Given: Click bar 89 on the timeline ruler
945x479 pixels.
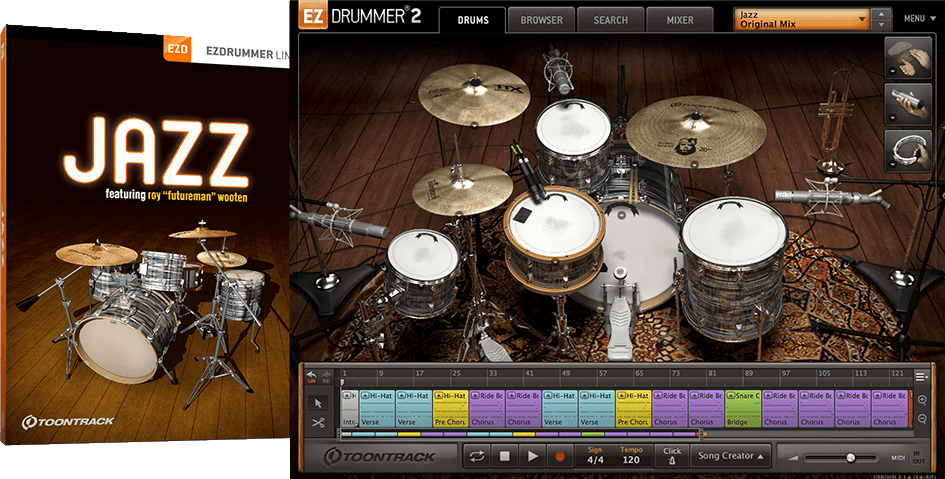Looking at the screenshot, I should tap(749, 374).
